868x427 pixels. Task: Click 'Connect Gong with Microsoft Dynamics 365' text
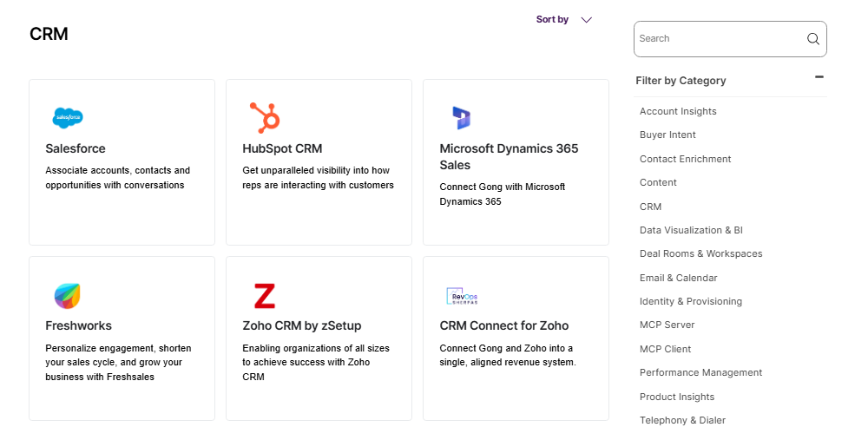tap(502, 194)
